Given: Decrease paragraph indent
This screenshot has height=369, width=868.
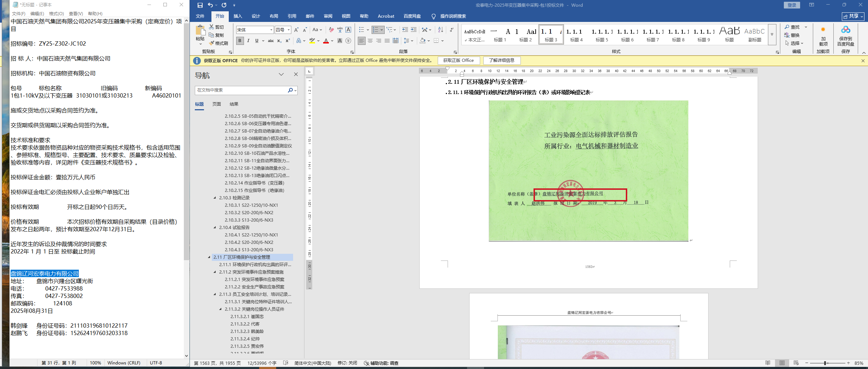Looking at the screenshot, I should (405, 30).
